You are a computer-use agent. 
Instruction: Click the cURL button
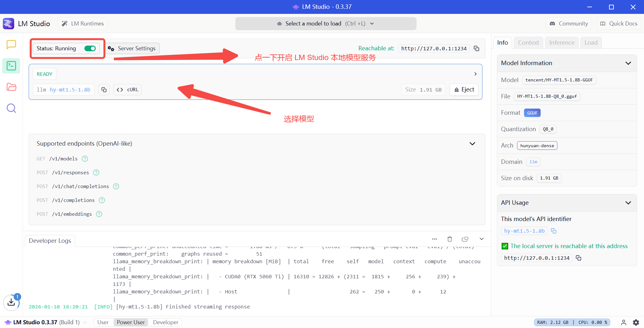(128, 90)
